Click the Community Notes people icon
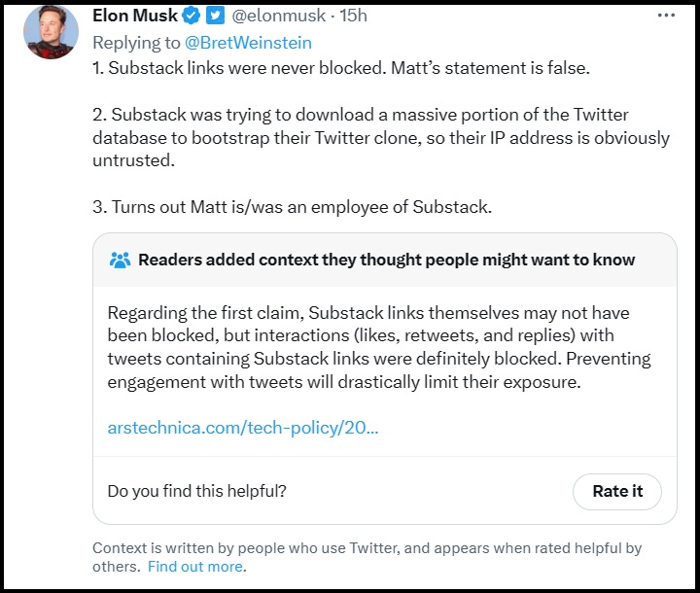Viewport: 700px width, 593px height. 120,260
